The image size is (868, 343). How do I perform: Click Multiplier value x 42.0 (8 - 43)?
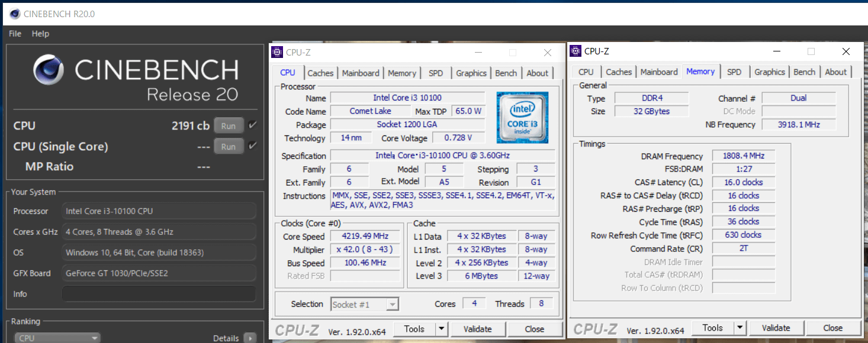(365, 250)
